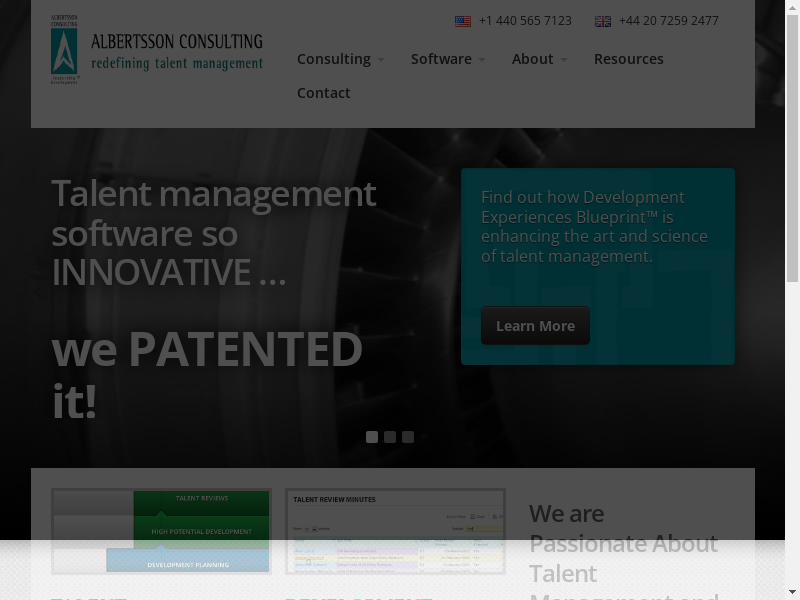The image size is (800, 600).
Task: Click the scrollbar up arrow
Action: point(792,7)
